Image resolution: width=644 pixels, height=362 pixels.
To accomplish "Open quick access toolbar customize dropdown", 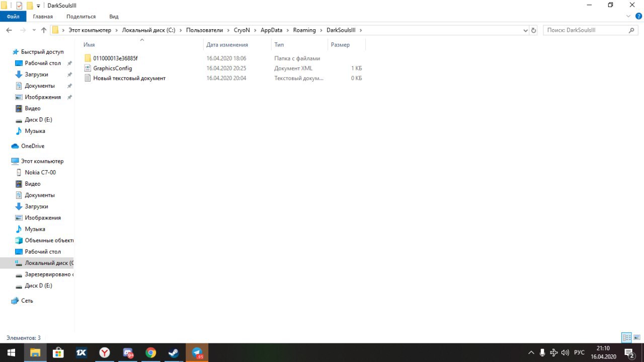I will (38, 6).
